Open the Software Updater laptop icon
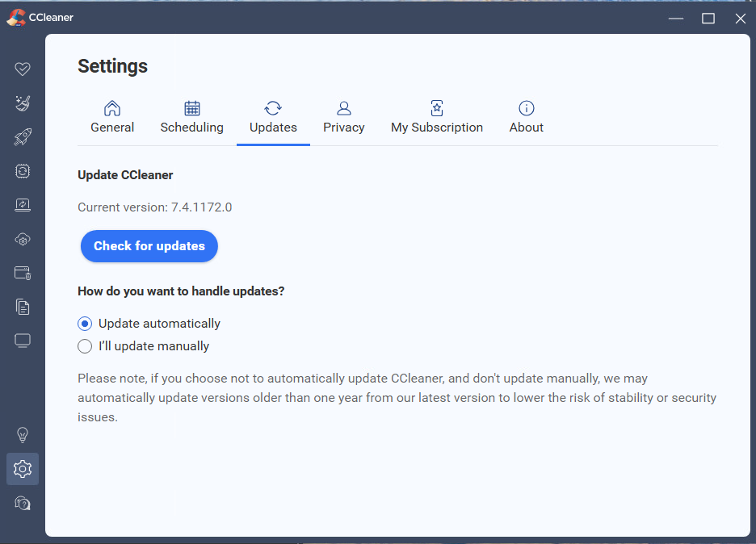756x544 pixels. (x=23, y=205)
